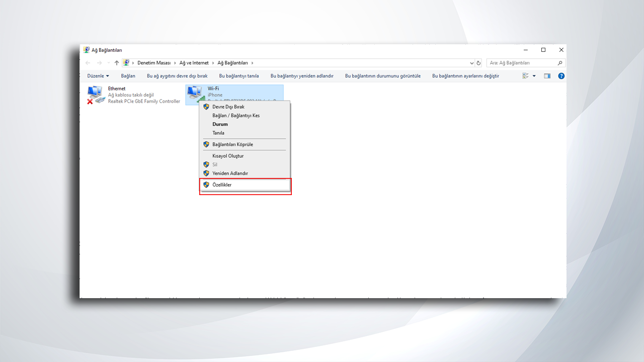The width and height of the screenshot is (644, 362).
Task: Choose Devre Dışı Bırak from context menu
Action: click(x=245, y=107)
